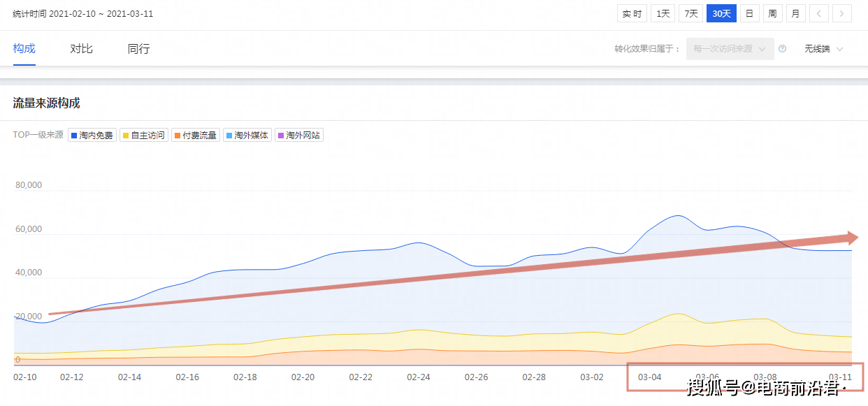The height and width of the screenshot is (406, 868).
Task: Switch to 日 granularity
Action: [748, 13]
